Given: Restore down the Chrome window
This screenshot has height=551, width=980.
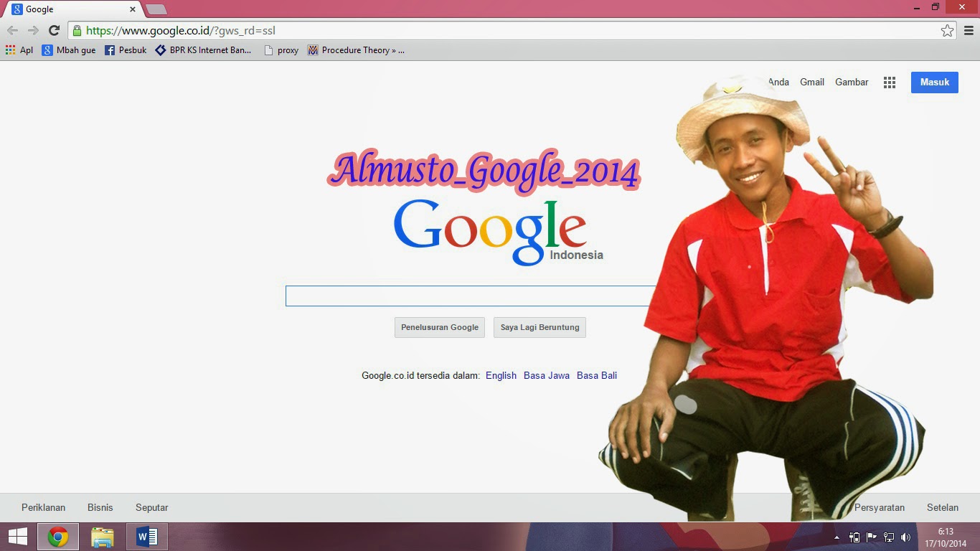Looking at the screenshot, I should pyautogui.click(x=936, y=7).
